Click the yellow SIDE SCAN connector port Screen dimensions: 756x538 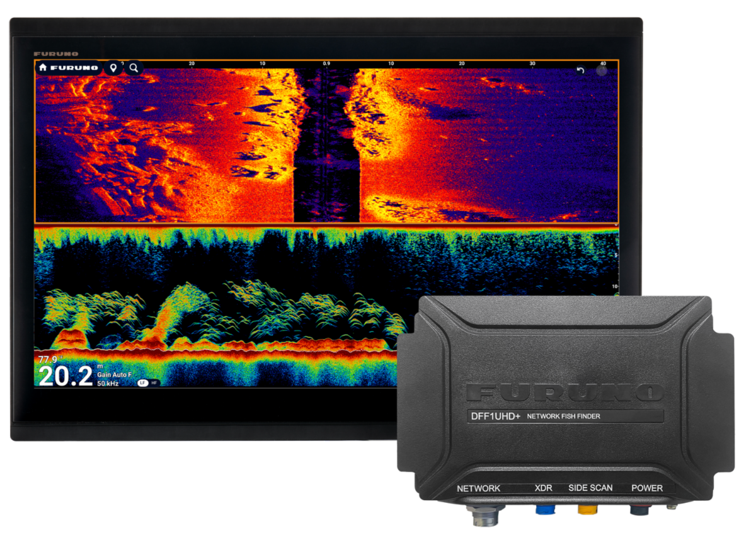pos(587,508)
